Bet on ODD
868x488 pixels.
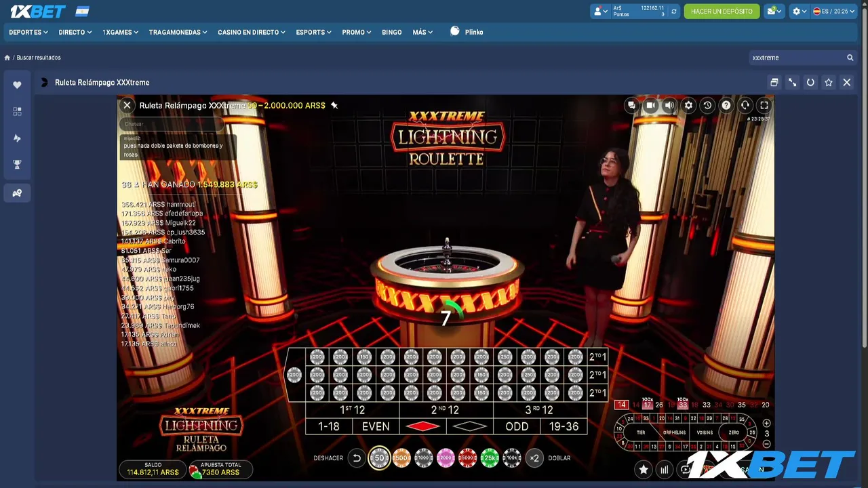517,426
